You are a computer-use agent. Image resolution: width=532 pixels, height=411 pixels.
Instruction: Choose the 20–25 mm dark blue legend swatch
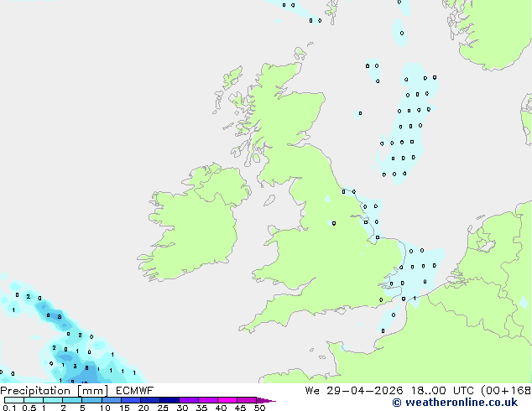pos(150,400)
